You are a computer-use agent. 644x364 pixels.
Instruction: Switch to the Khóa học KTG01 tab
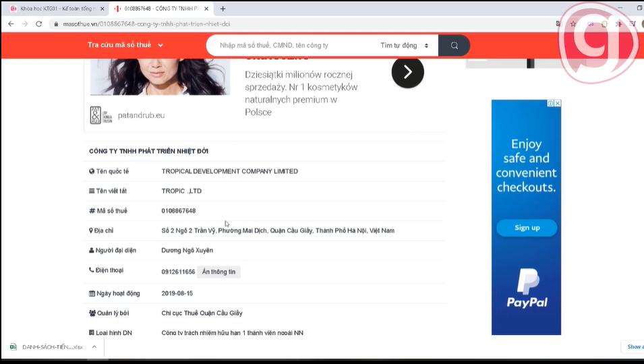tap(57, 9)
